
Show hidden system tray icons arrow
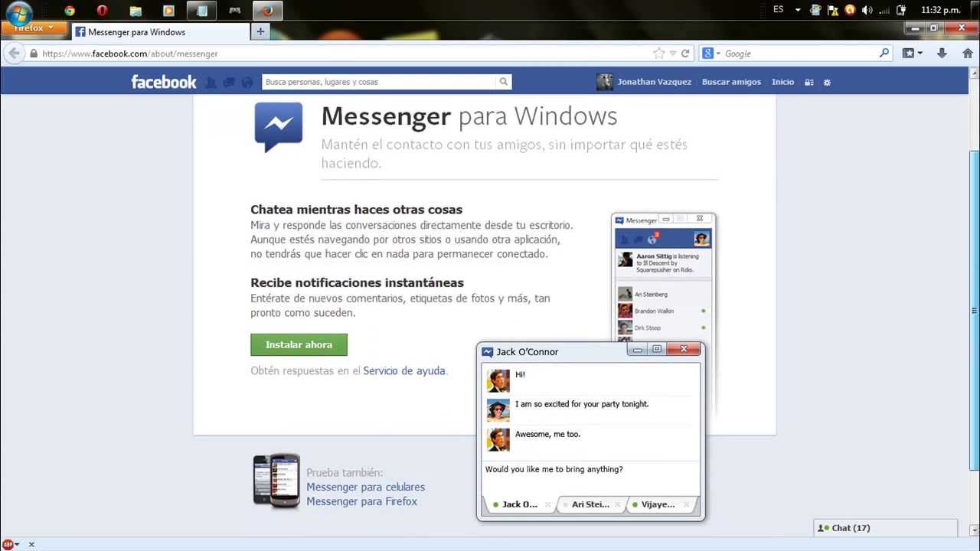(x=798, y=10)
